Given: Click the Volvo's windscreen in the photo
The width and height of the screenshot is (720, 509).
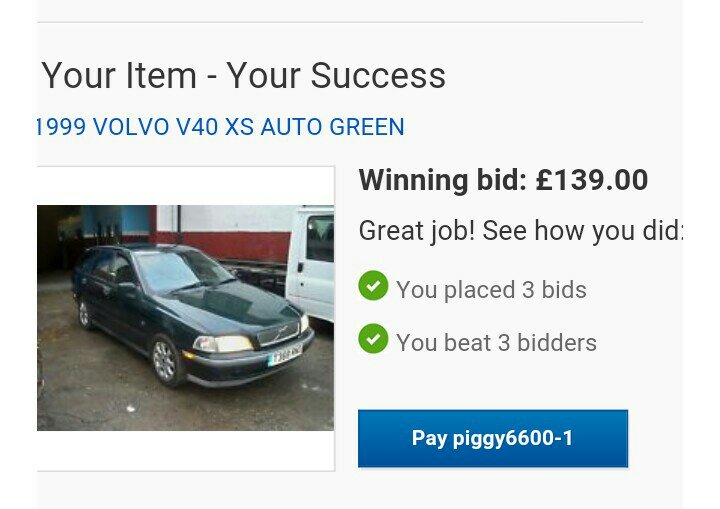Looking at the screenshot, I should coord(183,271).
